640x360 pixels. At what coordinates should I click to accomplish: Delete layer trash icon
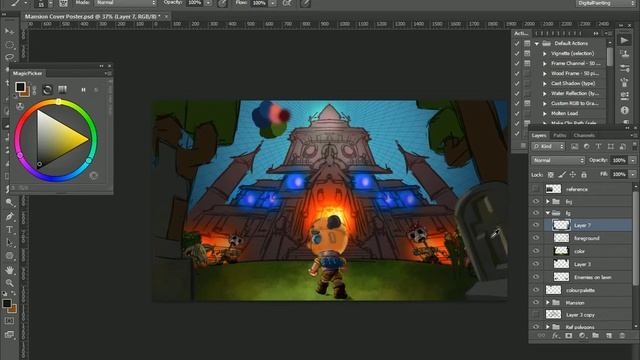point(622,336)
